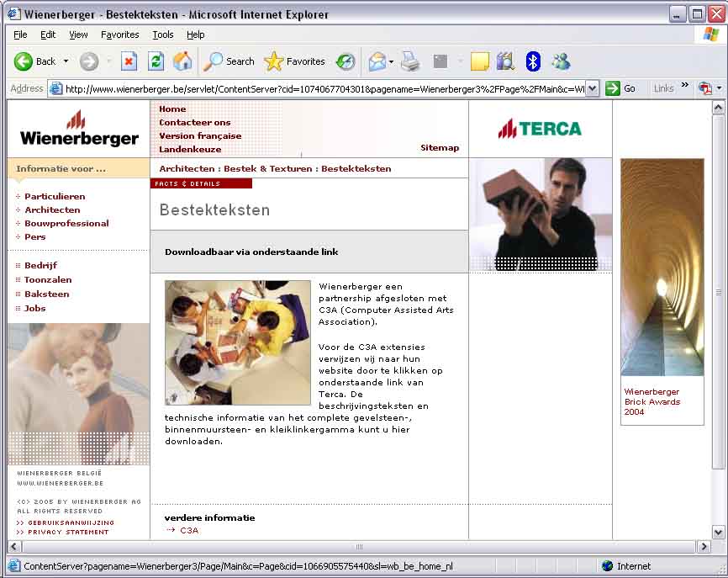
Task: Open the History clock icon
Action: pos(346,61)
